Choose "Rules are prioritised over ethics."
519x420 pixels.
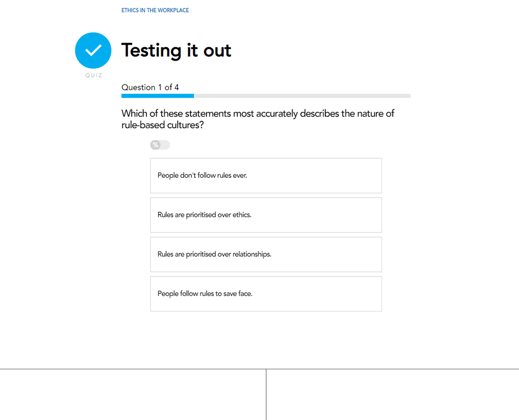pos(266,215)
